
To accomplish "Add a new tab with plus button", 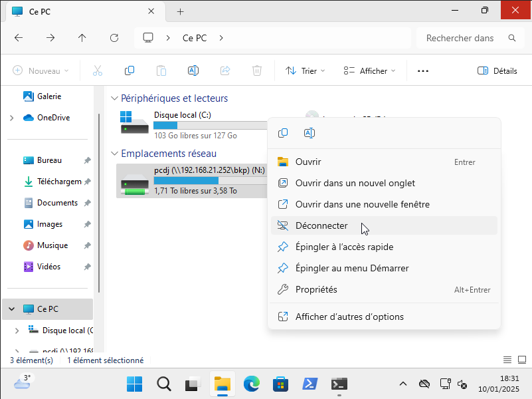I will click(180, 11).
